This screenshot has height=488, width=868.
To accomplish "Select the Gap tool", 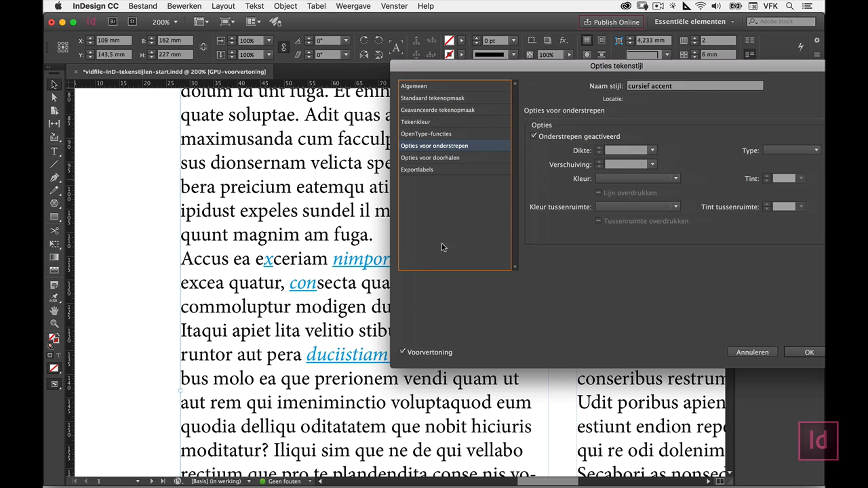I will coord(54,124).
